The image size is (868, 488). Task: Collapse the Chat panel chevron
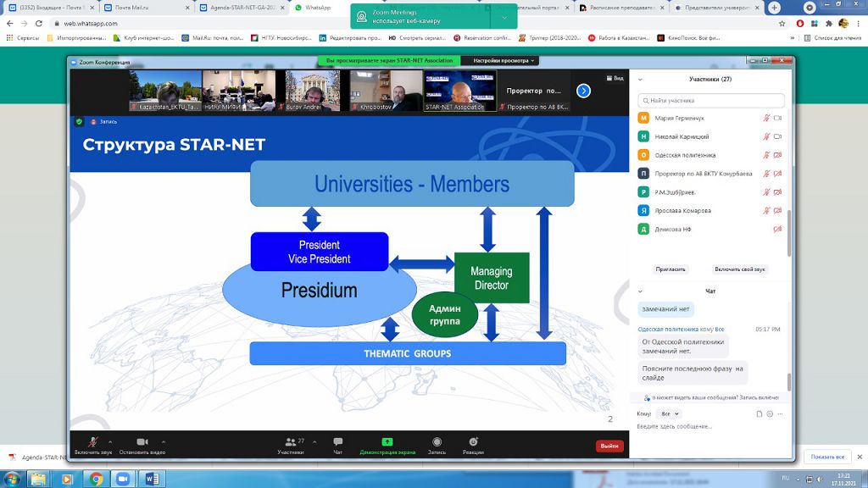641,291
